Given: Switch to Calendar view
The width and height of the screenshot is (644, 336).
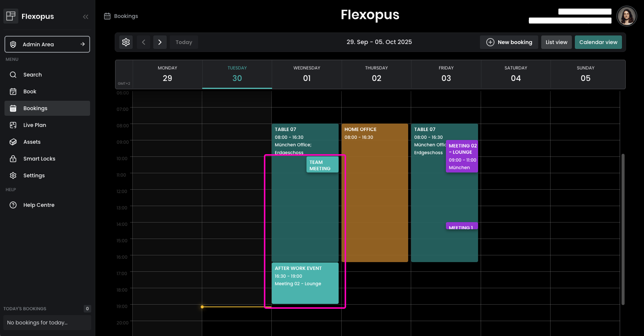Looking at the screenshot, I should [598, 42].
